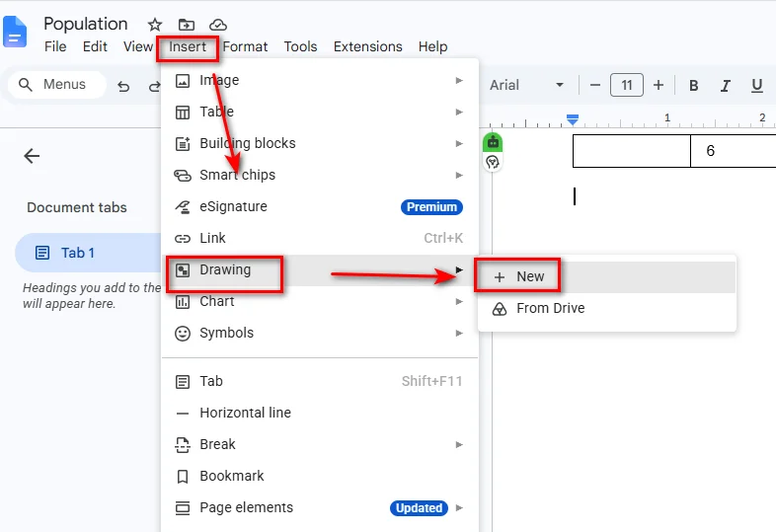Open the File menu

point(55,46)
